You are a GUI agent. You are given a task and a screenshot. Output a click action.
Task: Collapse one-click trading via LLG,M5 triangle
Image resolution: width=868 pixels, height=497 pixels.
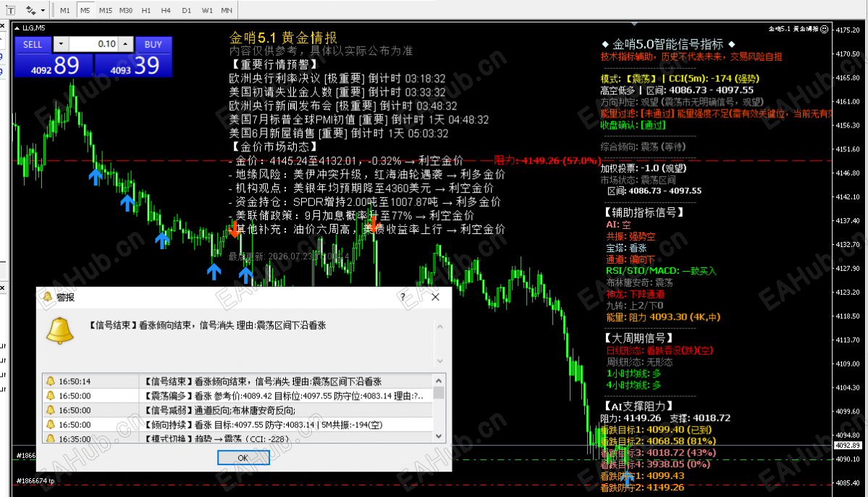(17, 28)
